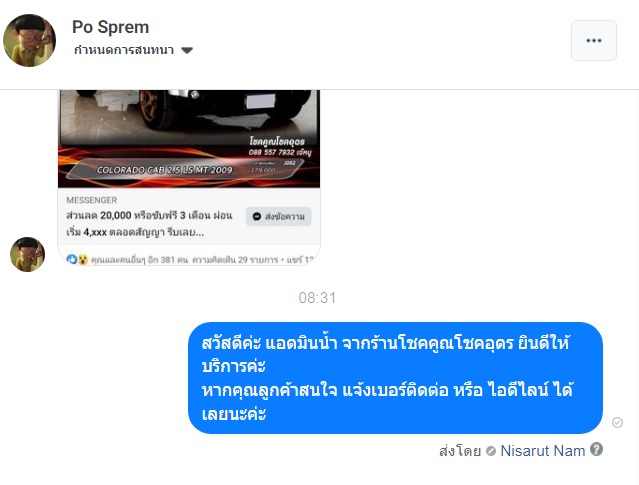Viewport: 639px width, 485px height.
Task: Open the three-dot options menu
Action: pos(594,40)
